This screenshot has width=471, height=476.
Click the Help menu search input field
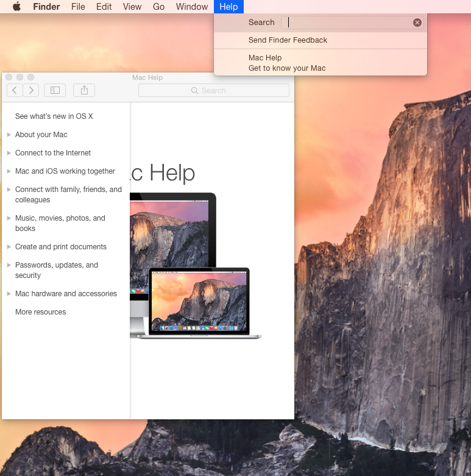[347, 23]
